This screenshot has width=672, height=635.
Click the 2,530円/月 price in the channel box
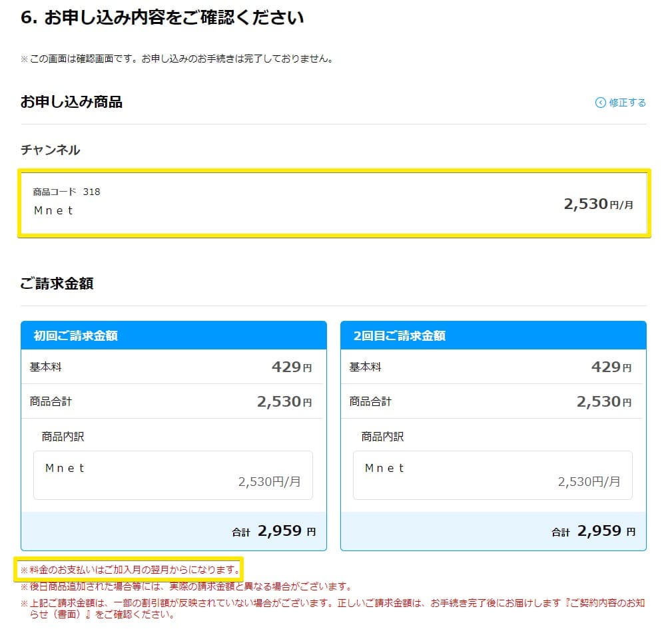coord(598,204)
